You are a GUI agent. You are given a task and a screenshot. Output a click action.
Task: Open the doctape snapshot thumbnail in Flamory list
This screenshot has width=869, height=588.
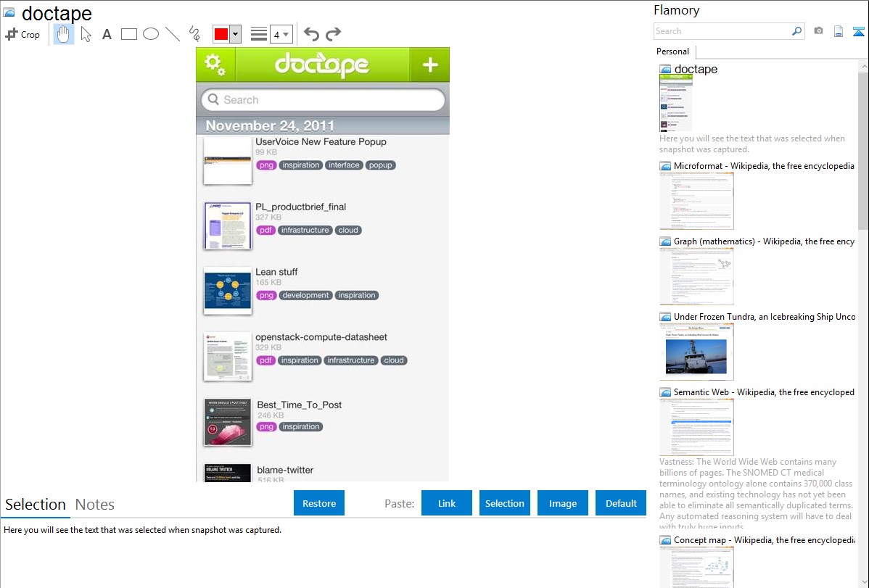[676, 104]
